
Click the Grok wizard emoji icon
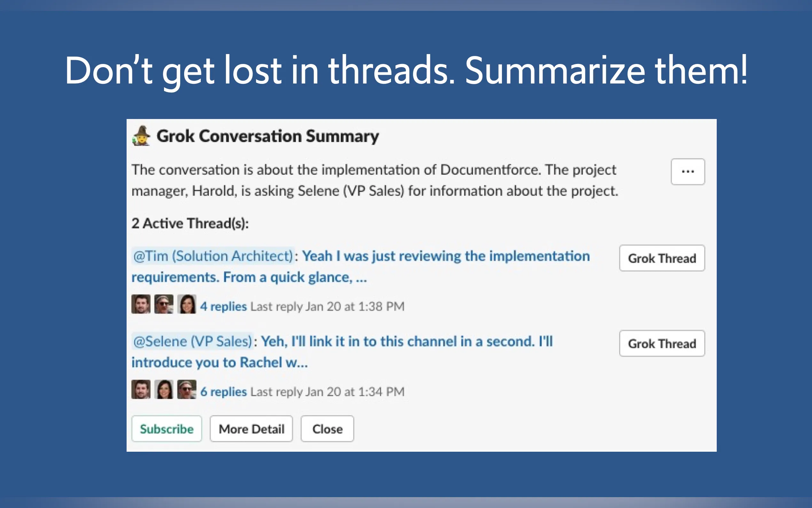tap(141, 136)
